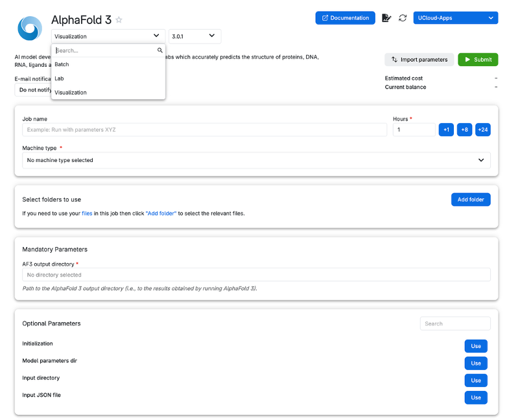Image resolution: width=507 pixels, height=420 pixels.
Task: Click the Select folders to use heading
Action: pos(51,200)
